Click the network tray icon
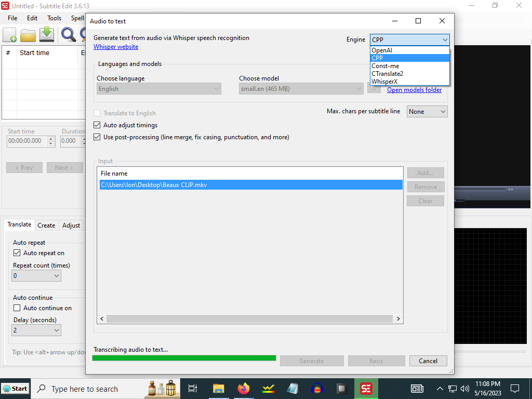 point(453,389)
